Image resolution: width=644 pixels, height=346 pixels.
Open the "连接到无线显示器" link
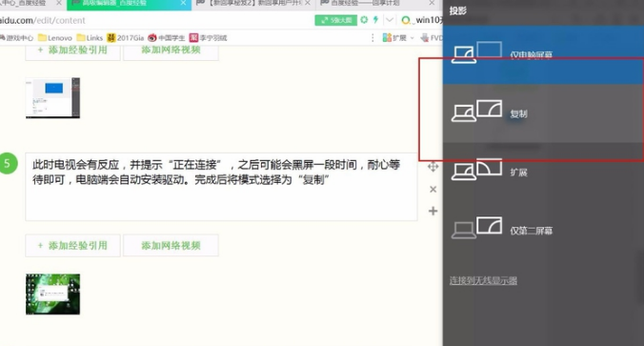coord(483,280)
